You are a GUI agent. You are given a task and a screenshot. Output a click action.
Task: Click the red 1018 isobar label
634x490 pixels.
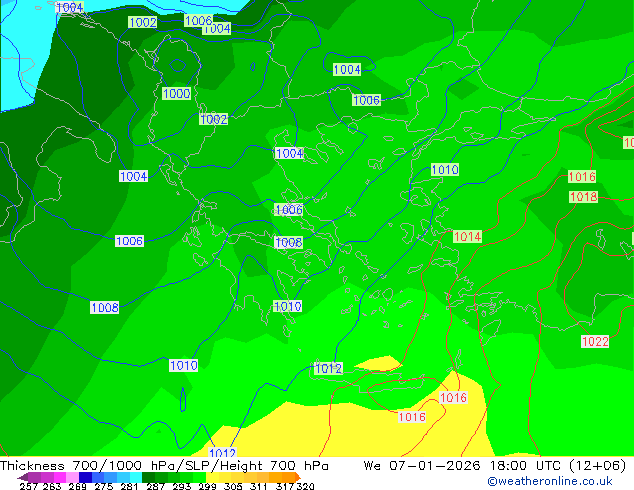pos(583,196)
